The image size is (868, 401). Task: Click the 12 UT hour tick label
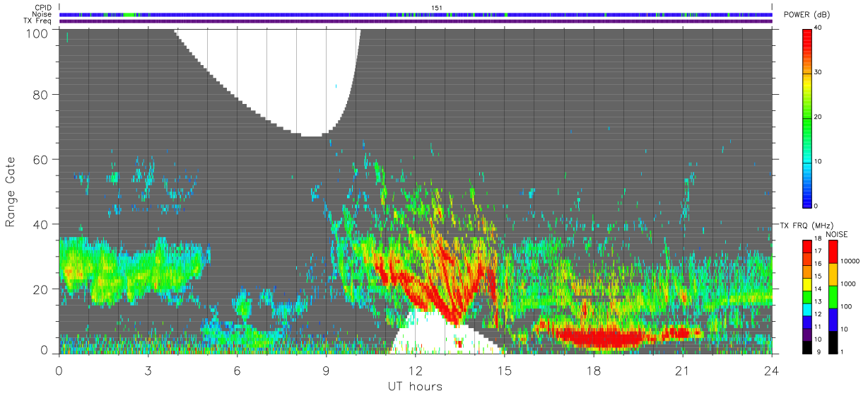(x=416, y=371)
